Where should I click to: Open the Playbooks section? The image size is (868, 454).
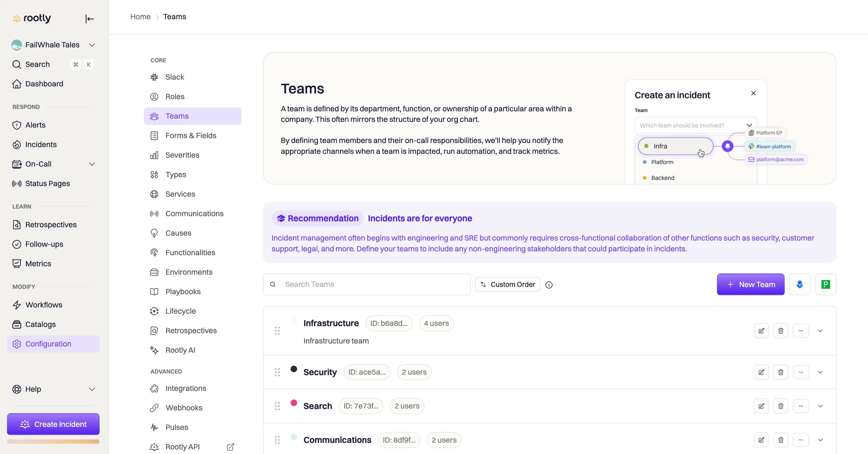[183, 291]
